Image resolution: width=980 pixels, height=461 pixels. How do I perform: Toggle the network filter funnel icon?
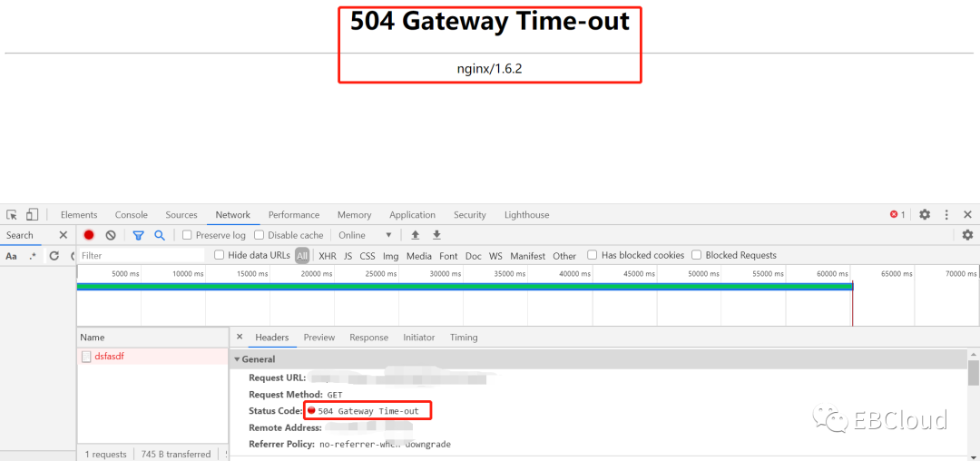tap(138, 235)
